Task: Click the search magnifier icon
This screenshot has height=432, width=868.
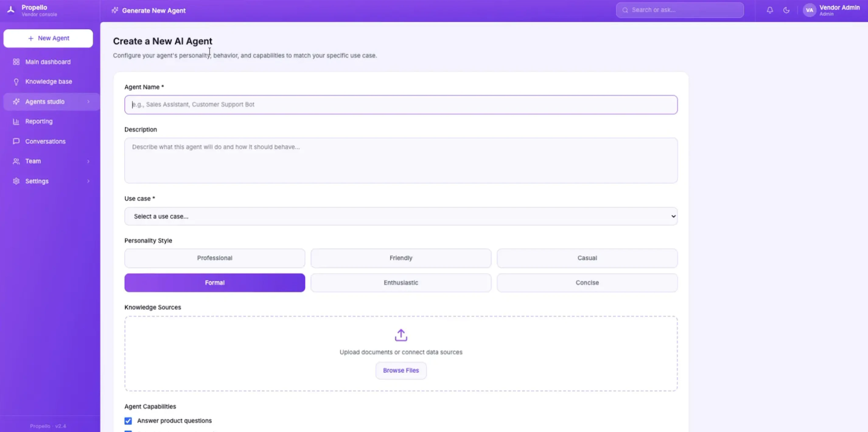Action: click(625, 10)
